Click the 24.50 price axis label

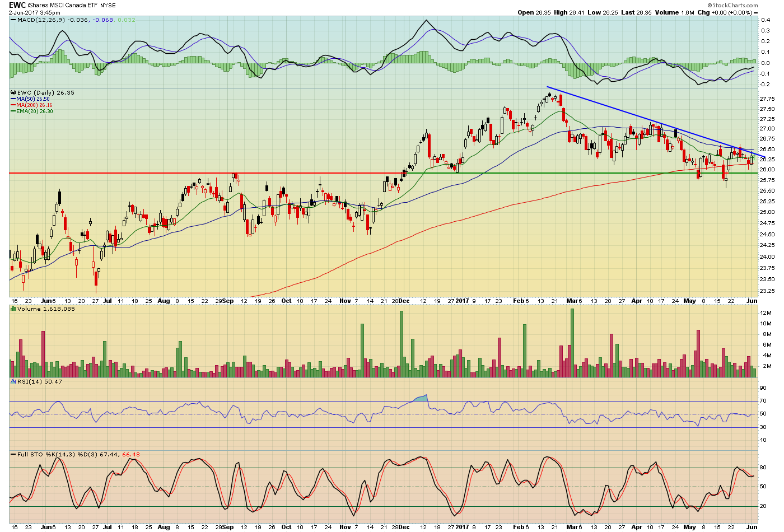(x=767, y=234)
